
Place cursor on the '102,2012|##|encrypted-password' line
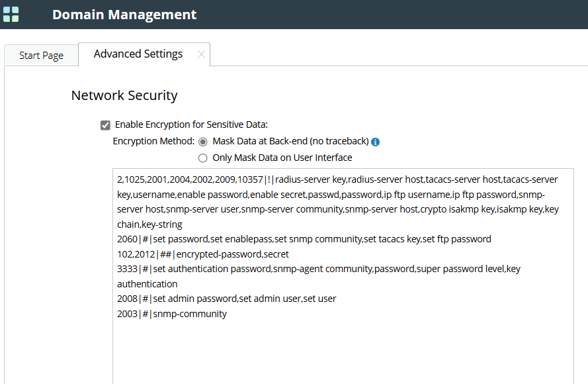pyautogui.click(x=203, y=254)
